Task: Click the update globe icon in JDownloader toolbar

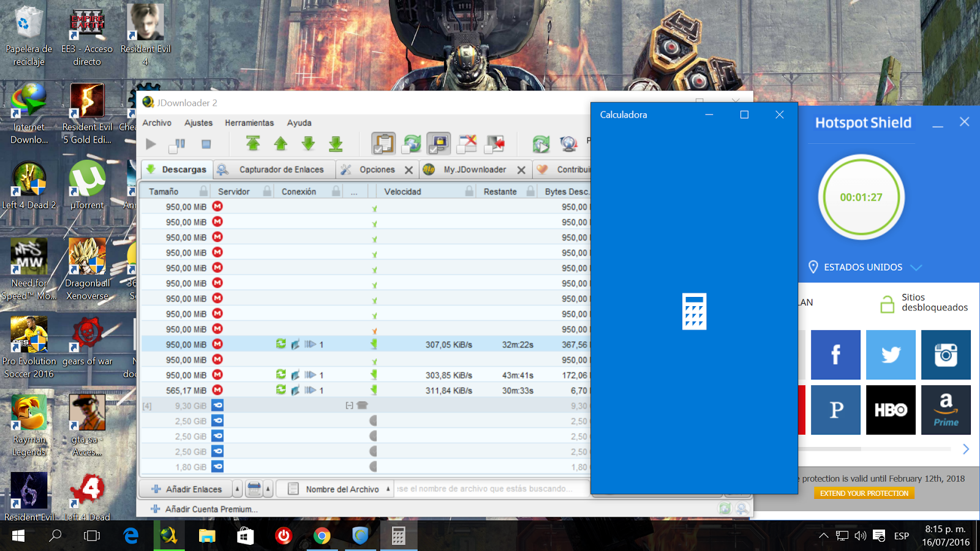Action: pyautogui.click(x=568, y=144)
